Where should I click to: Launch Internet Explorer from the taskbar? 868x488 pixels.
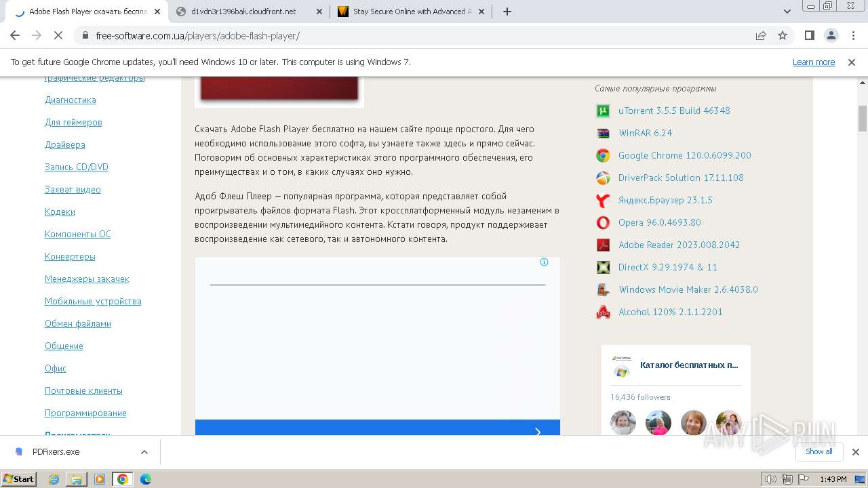(x=54, y=479)
